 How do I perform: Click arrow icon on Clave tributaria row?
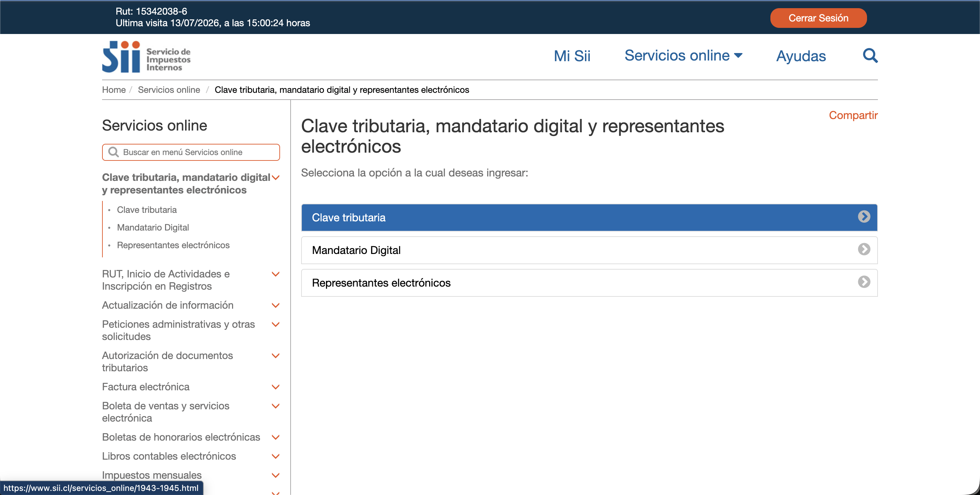click(x=864, y=217)
